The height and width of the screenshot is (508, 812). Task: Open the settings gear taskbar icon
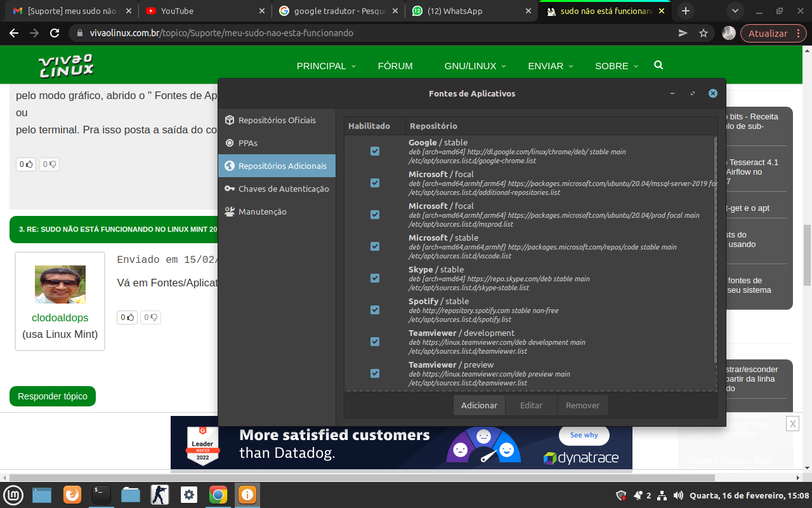188,495
